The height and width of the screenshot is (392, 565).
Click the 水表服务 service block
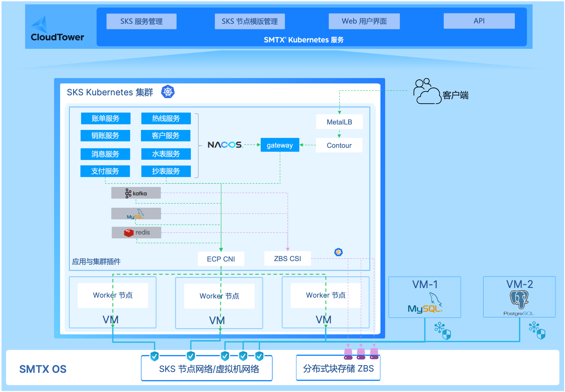tap(166, 154)
